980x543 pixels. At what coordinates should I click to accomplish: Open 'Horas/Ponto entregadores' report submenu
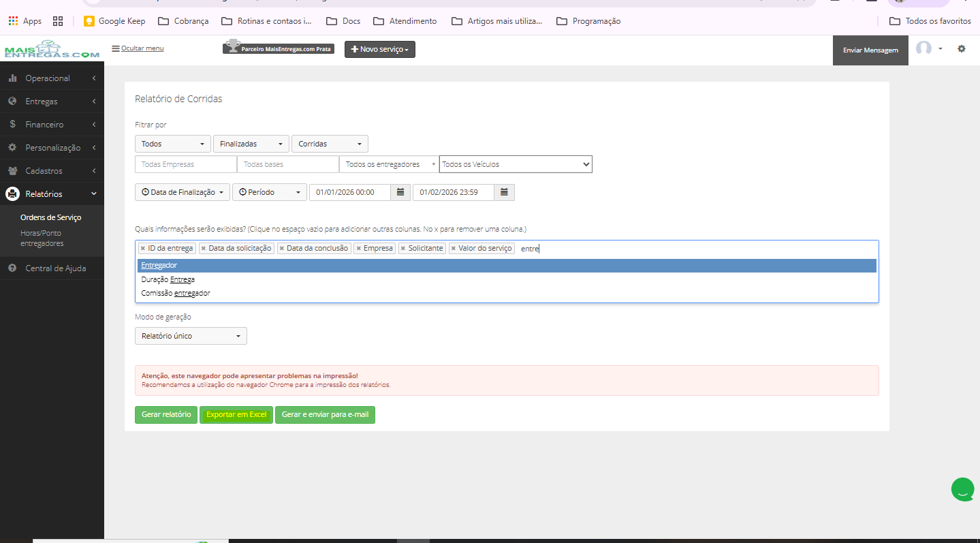(42, 238)
